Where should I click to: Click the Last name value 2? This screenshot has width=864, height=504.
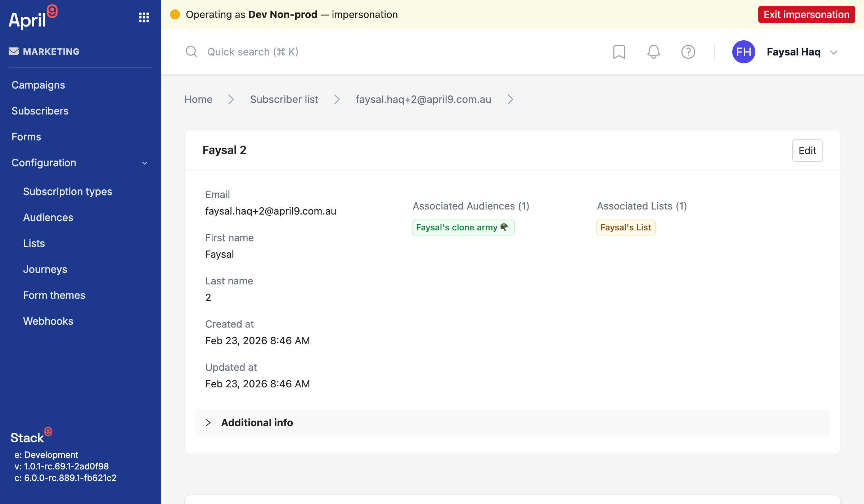pos(208,297)
